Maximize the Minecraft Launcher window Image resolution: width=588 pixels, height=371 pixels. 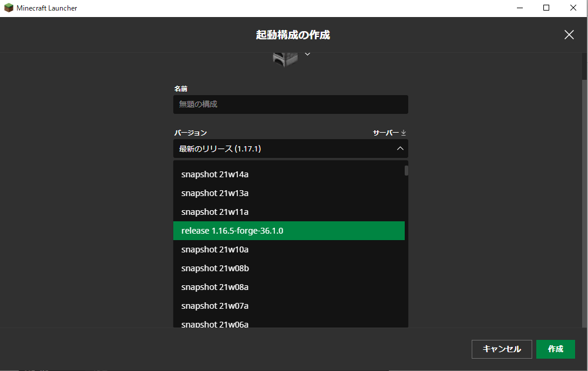click(x=546, y=8)
